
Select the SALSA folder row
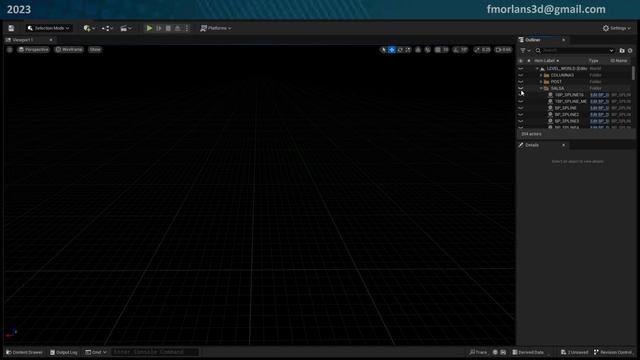tap(575, 88)
